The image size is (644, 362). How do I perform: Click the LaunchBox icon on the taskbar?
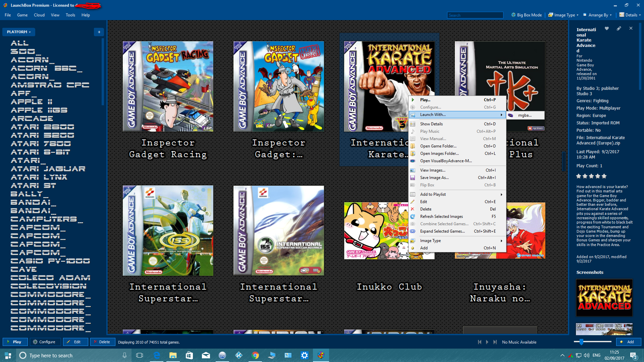[x=321, y=355]
